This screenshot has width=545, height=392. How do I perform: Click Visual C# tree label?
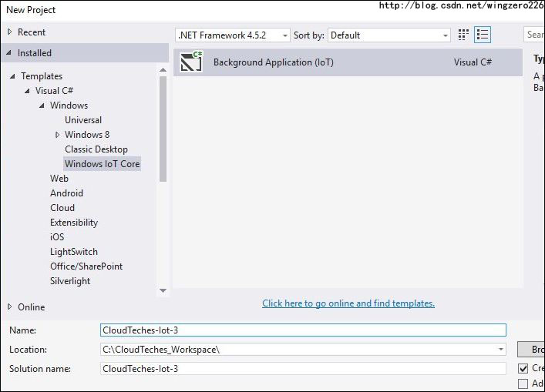coord(54,91)
